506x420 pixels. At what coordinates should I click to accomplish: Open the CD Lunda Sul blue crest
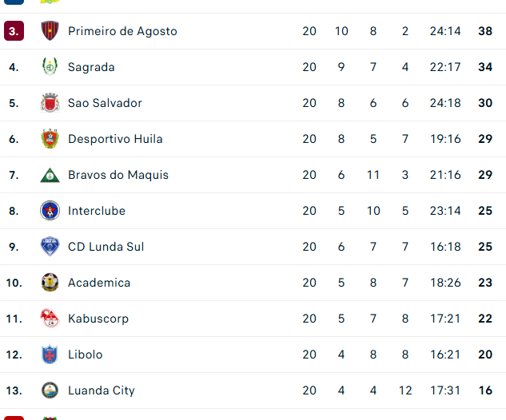[x=50, y=246]
